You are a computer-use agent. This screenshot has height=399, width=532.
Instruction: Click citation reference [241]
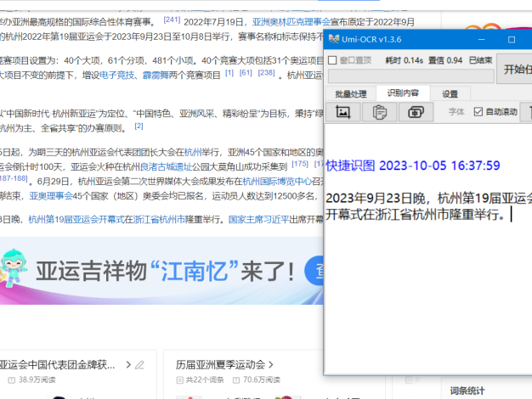pos(172,20)
